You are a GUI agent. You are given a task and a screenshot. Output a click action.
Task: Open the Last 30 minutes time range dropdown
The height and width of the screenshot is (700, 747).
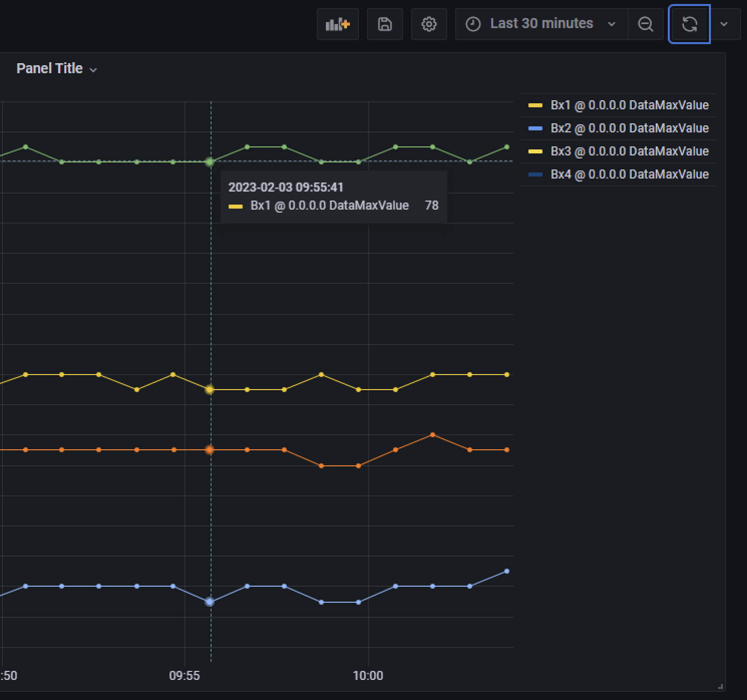point(611,24)
